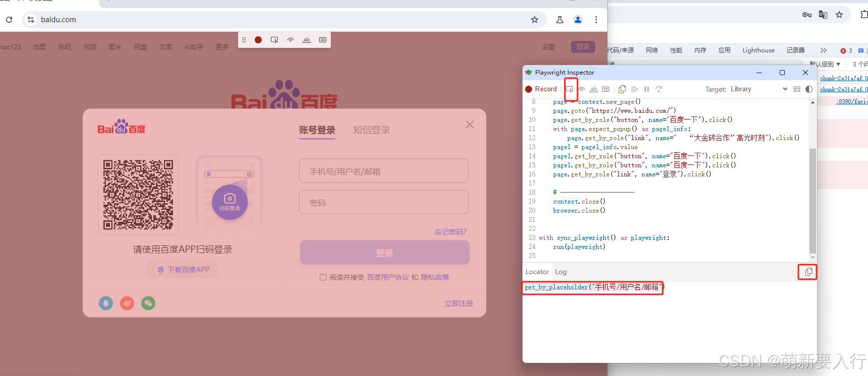
Task: Open 网盘 link in Baidu nav
Action: click(x=140, y=47)
